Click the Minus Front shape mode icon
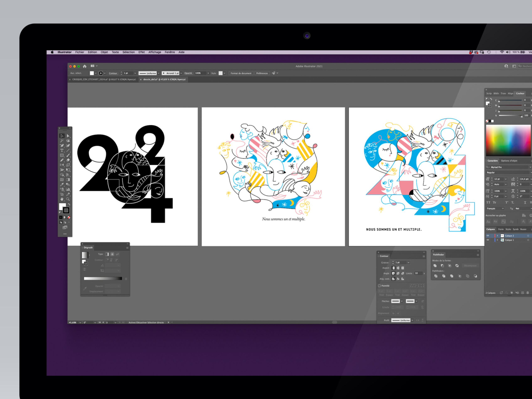 (x=442, y=266)
